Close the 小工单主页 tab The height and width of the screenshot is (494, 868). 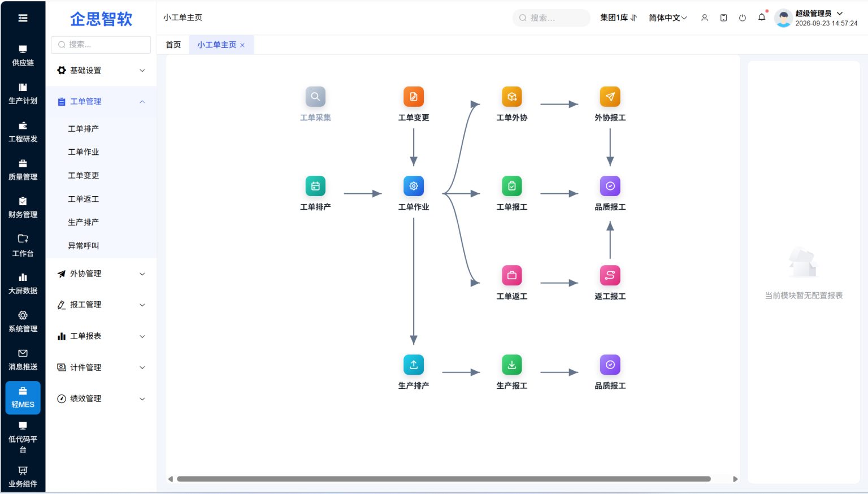(242, 45)
